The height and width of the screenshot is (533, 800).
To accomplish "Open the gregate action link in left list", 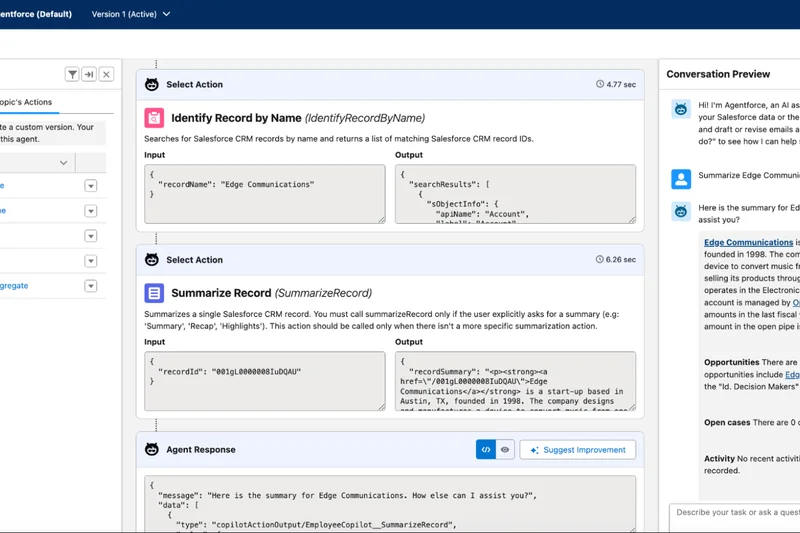I will [14, 286].
